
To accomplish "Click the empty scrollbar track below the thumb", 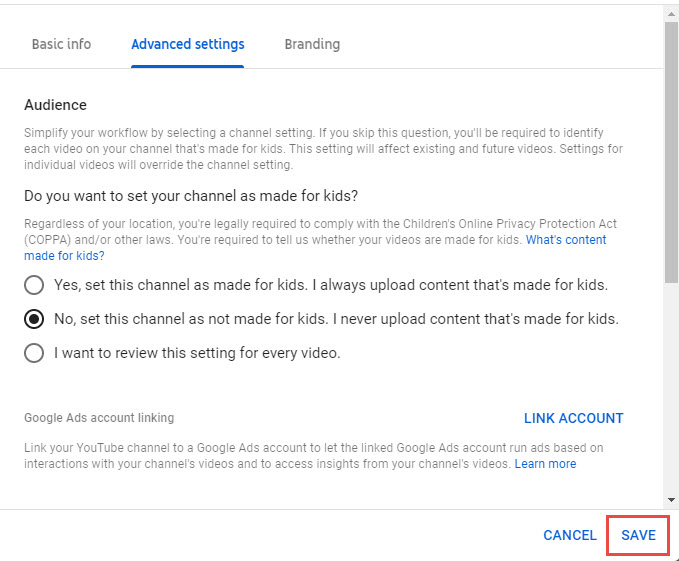I will [x=671, y=389].
